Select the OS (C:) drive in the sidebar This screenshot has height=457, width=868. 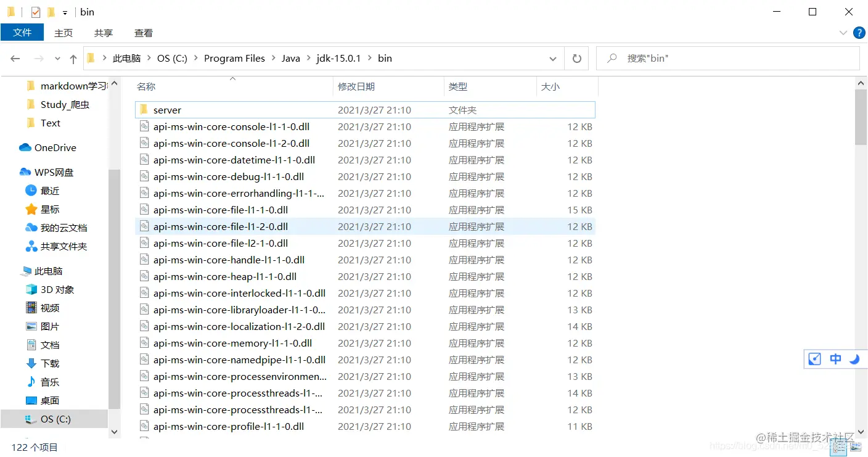54,419
